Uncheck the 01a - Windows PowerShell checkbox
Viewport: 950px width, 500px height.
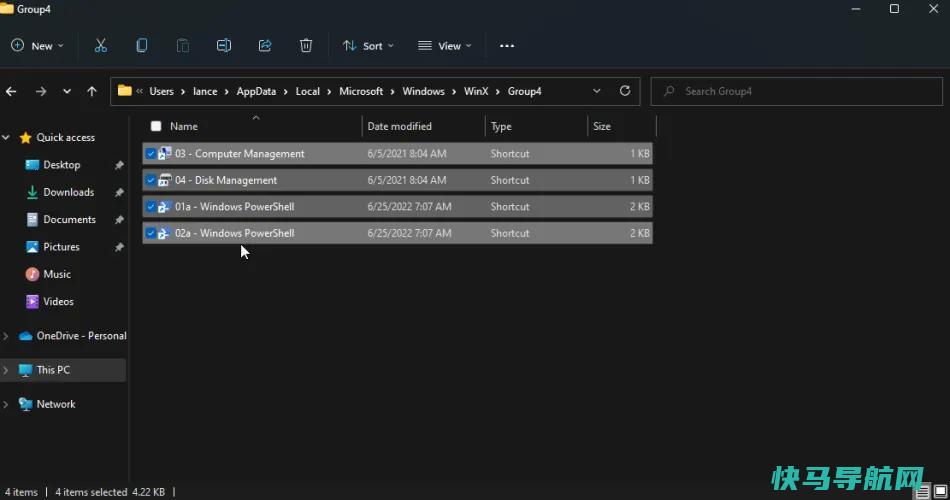click(x=150, y=207)
